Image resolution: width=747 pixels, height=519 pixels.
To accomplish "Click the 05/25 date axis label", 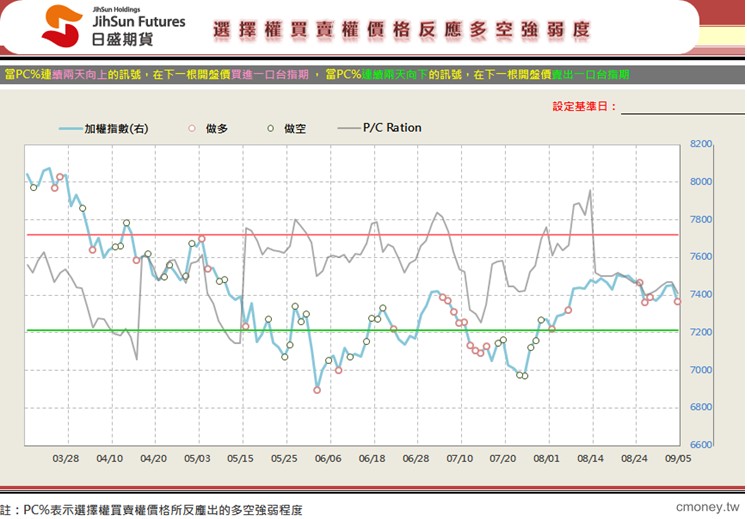I will [284, 458].
